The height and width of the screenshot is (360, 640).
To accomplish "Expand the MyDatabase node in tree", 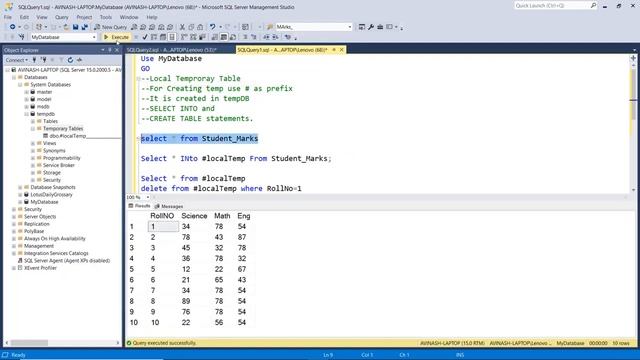I will (x=20, y=202).
